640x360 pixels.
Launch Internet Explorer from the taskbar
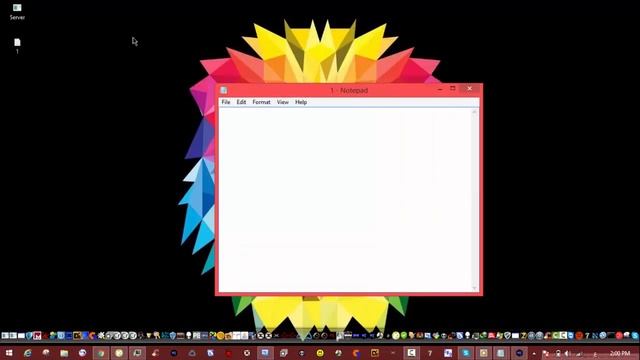click(x=27, y=353)
